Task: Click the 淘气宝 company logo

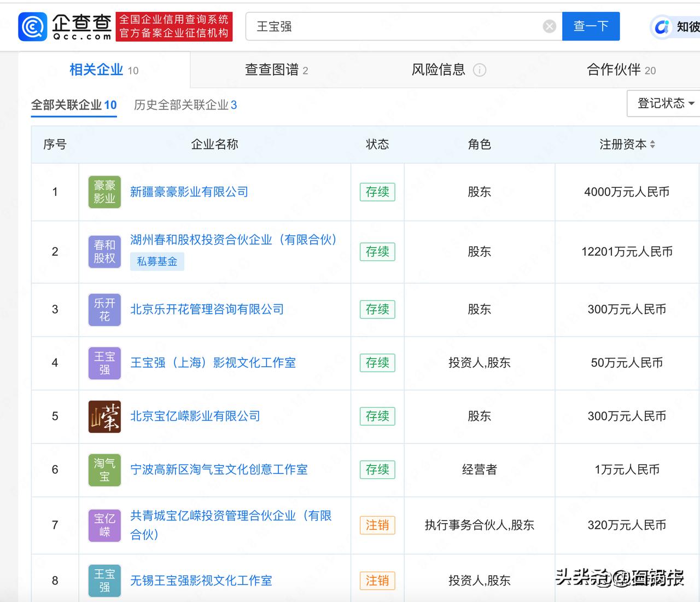Action: [x=104, y=470]
